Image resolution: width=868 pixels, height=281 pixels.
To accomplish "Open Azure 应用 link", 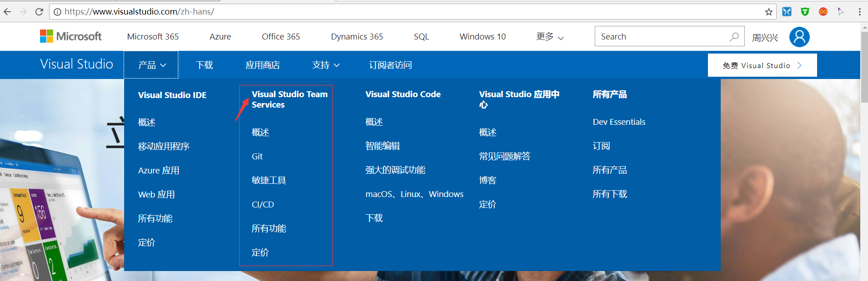I will tap(159, 170).
